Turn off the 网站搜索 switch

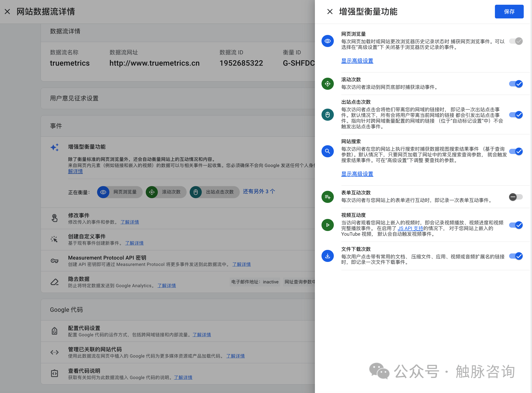coord(516,151)
